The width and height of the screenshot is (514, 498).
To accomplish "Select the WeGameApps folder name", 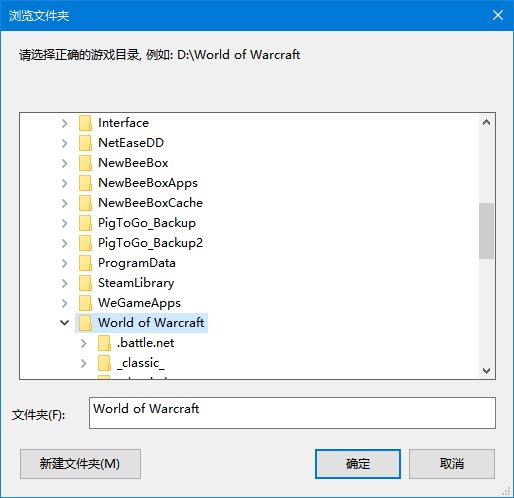I will click(139, 303).
